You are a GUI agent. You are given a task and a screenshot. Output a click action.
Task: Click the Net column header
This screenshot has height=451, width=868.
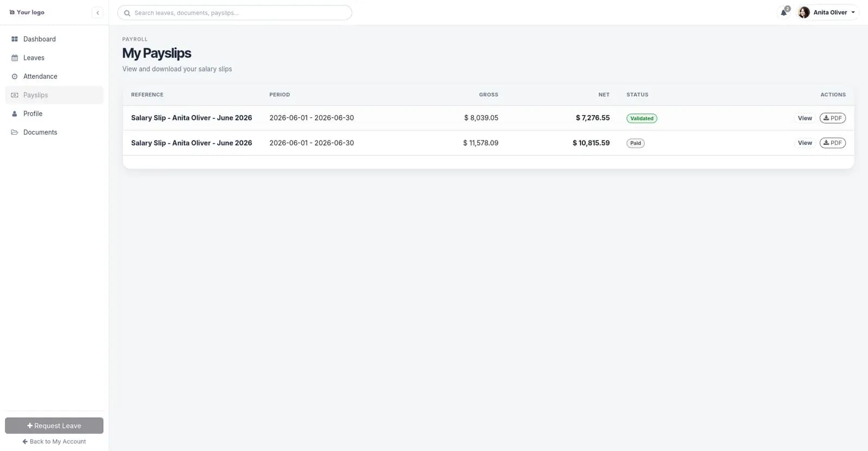(x=604, y=94)
